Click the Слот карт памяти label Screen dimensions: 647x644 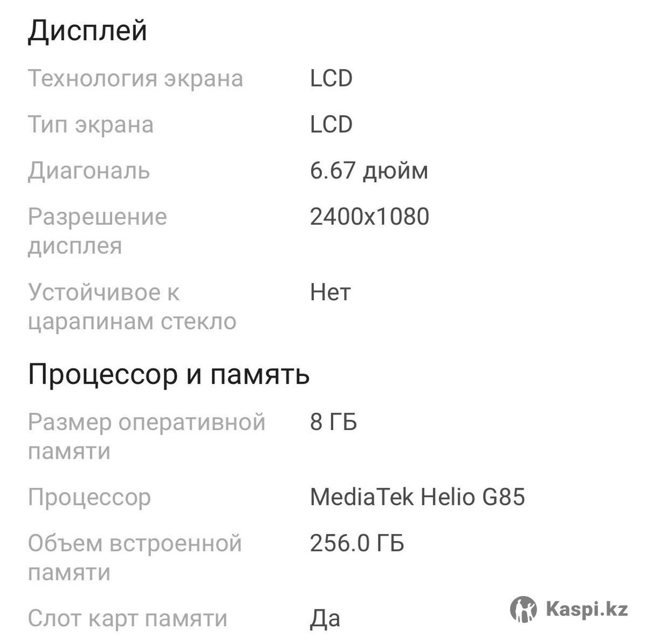[x=127, y=619]
